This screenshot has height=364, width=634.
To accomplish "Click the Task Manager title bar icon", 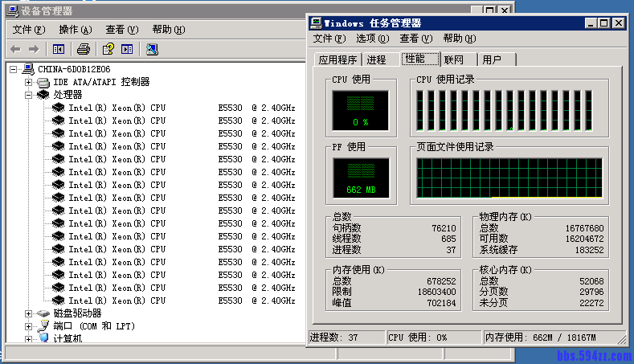I will pos(316,23).
